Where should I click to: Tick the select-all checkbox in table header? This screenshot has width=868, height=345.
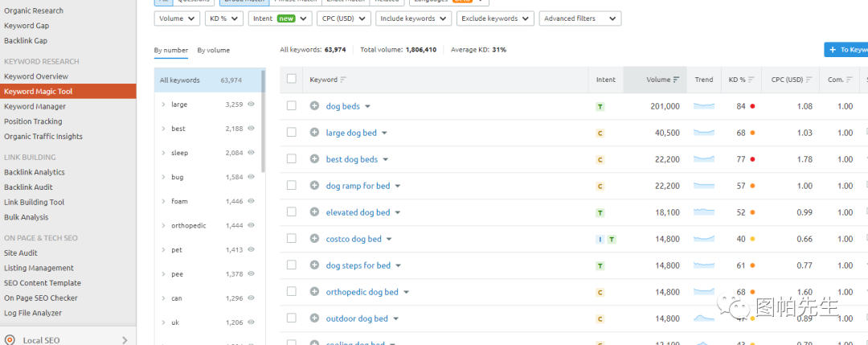(292, 80)
